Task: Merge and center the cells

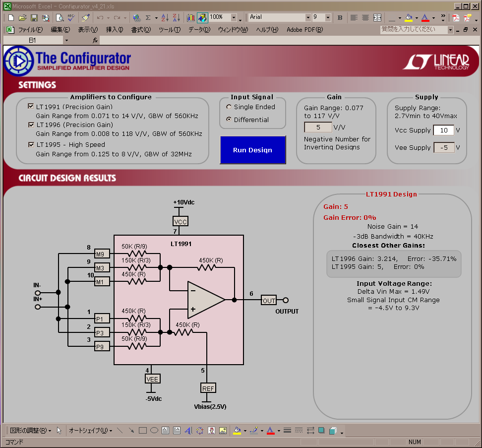Action: (377, 18)
